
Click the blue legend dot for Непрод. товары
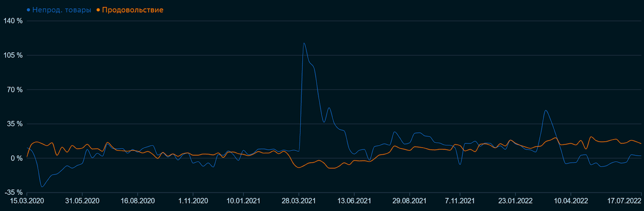pos(28,10)
